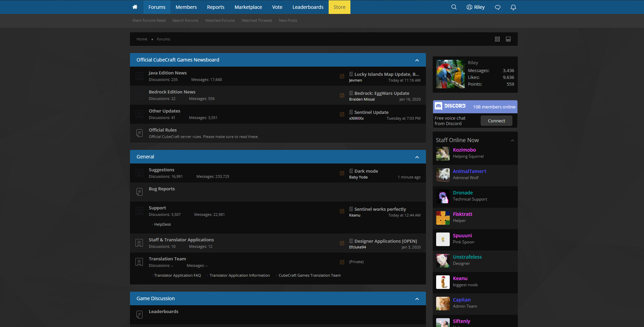Open Lucky Islands Map Update thread

click(x=386, y=74)
